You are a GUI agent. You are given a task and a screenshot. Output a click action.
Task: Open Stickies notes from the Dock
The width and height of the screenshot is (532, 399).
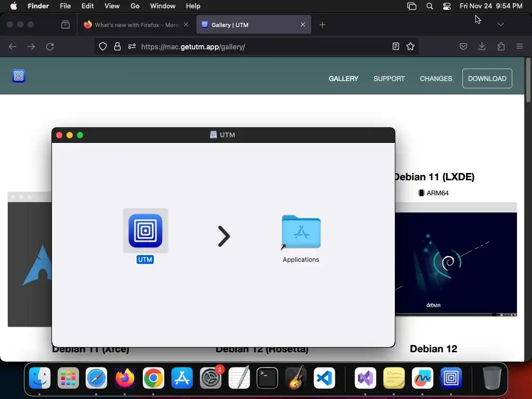(394, 378)
